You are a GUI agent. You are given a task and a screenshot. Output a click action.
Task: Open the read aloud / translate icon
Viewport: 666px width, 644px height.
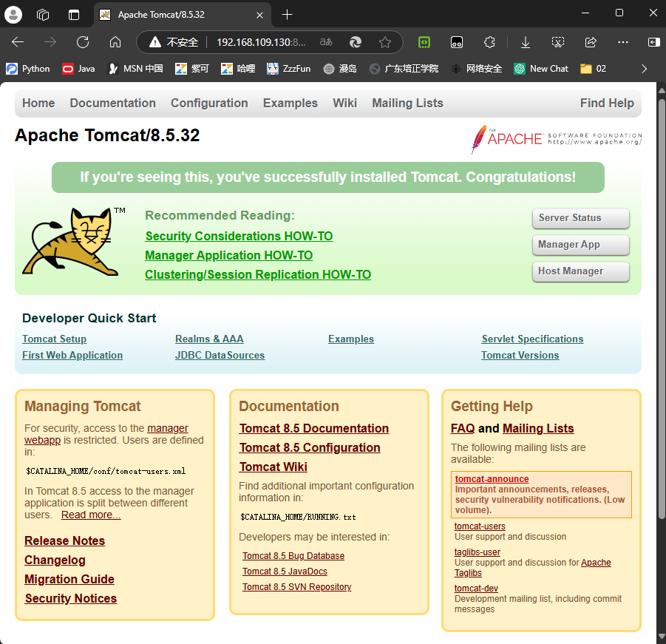(x=326, y=42)
